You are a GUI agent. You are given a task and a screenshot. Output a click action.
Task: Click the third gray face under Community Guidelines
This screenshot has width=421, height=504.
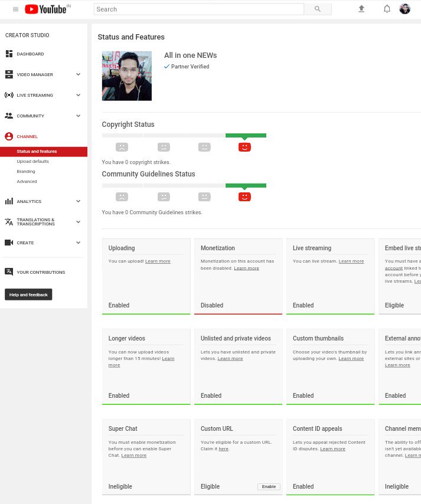(204, 197)
